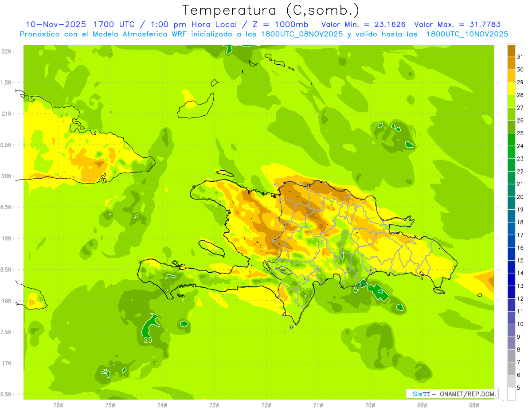The height and width of the screenshot is (411, 532).
Task: Click the '70W' longitude label
Action: coord(370,405)
